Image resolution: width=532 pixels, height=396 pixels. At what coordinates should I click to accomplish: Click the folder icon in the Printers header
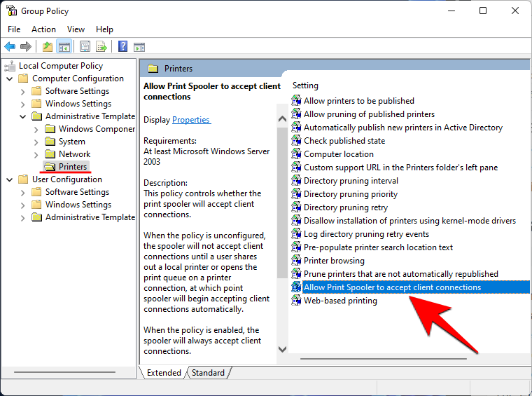(x=153, y=69)
